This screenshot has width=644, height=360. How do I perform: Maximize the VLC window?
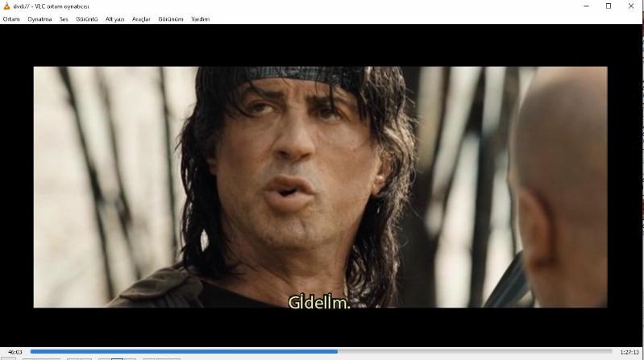point(609,6)
